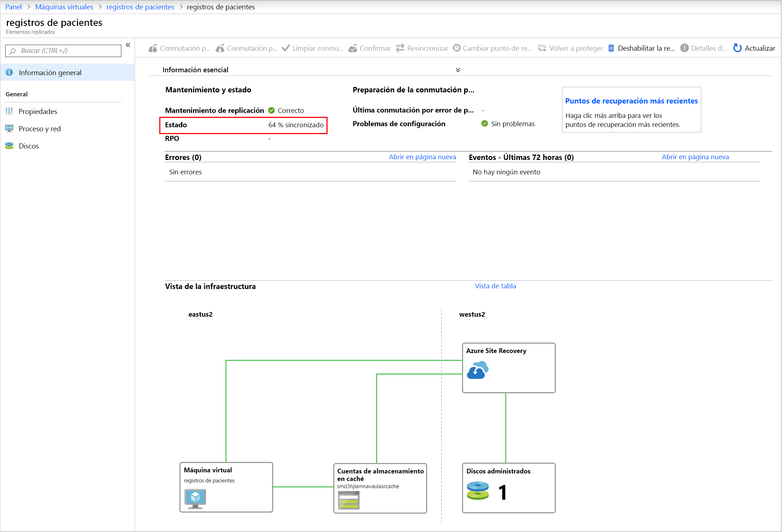Open Puntos de recuperación más recientes link
This screenshot has height=532, width=782.
click(x=631, y=101)
